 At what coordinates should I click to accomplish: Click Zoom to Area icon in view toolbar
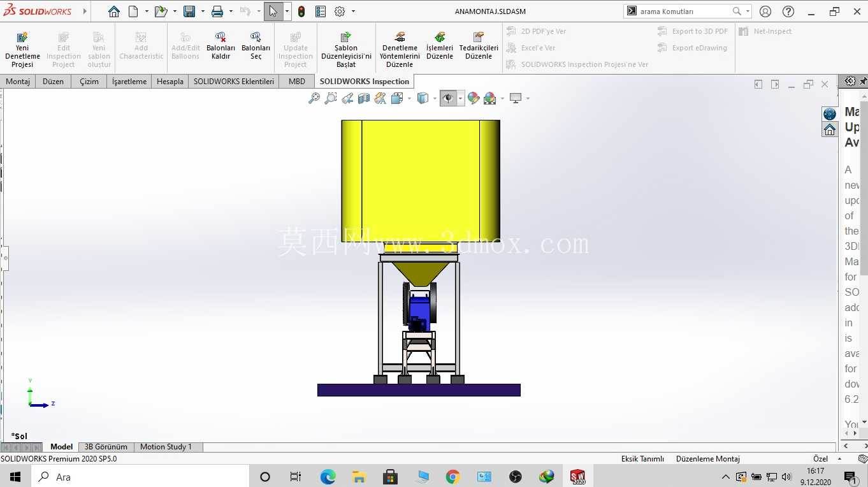[331, 98]
